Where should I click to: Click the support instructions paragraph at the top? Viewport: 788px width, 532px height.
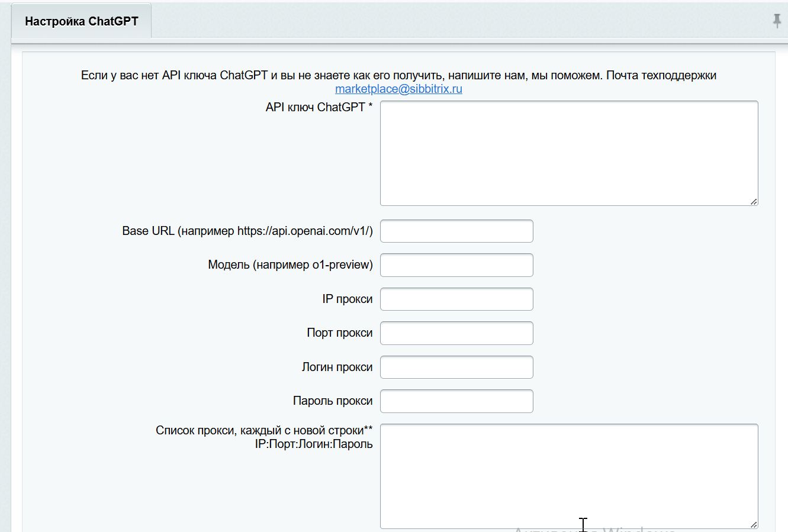pyautogui.click(x=398, y=75)
